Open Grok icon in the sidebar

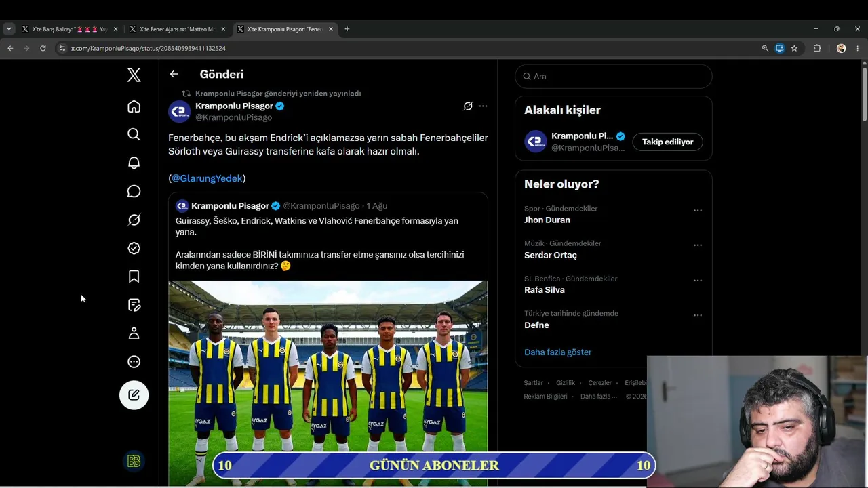tap(134, 220)
